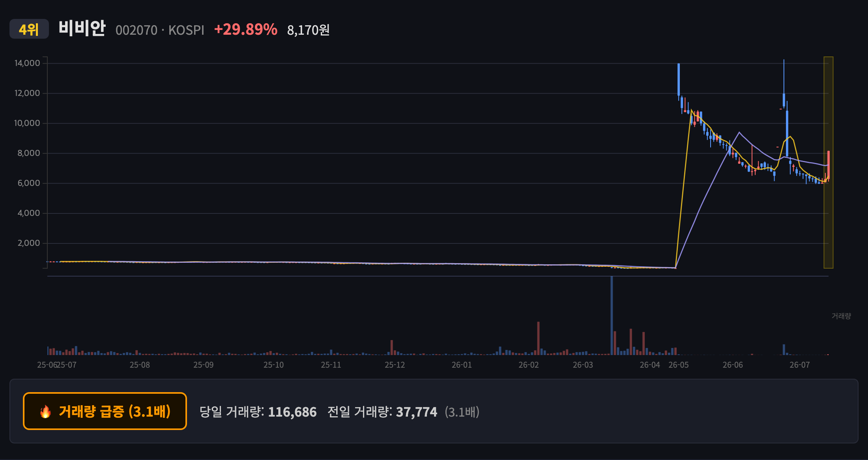The image size is (868, 460).
Task: Click the 26-03 date label on the x-axis
Action: pyautogui.click(x=583, y=365)
